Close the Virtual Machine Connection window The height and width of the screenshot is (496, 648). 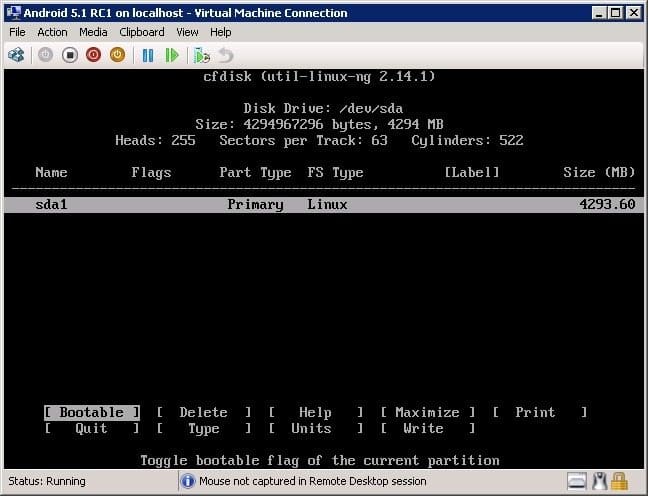point(634,13)
